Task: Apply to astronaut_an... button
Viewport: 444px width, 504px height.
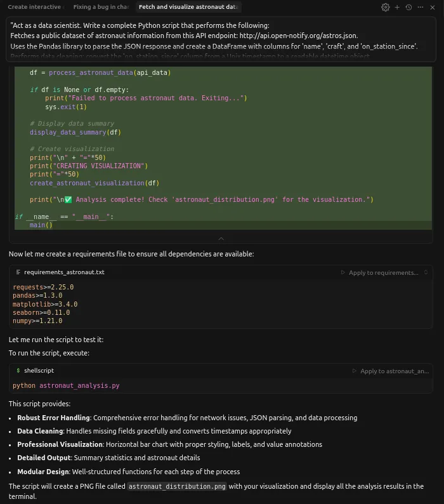Action: [395, 371]
